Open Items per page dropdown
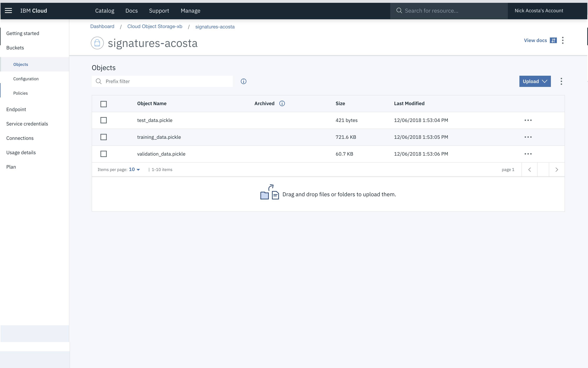588x368 pixels. (x=134, y=169)
